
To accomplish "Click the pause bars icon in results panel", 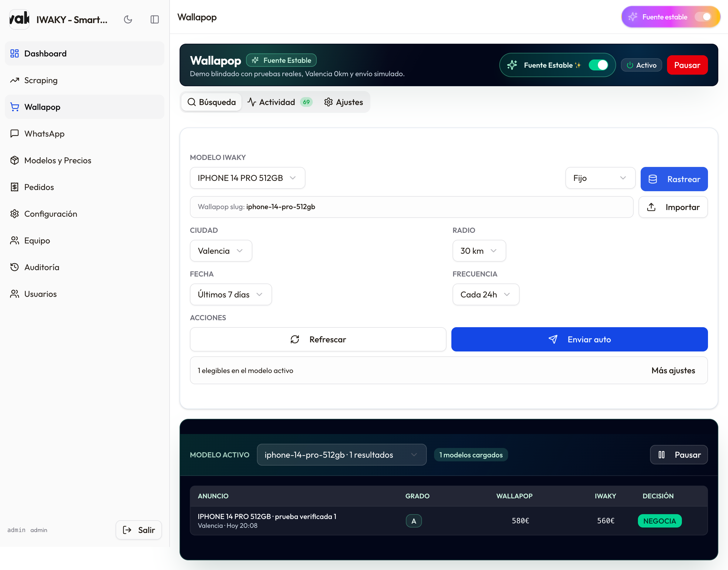I will pyautogui.click(x=662, y=455).
